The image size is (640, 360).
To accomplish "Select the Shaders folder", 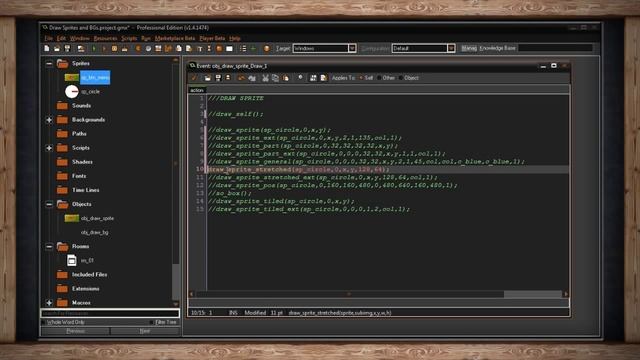I will click(x=82, y=162).
